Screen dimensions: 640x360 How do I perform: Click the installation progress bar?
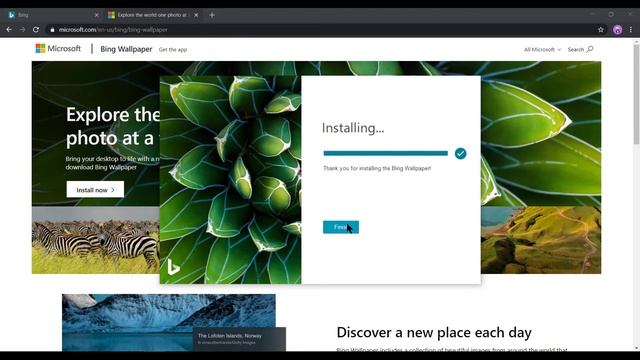pos(385,153)
